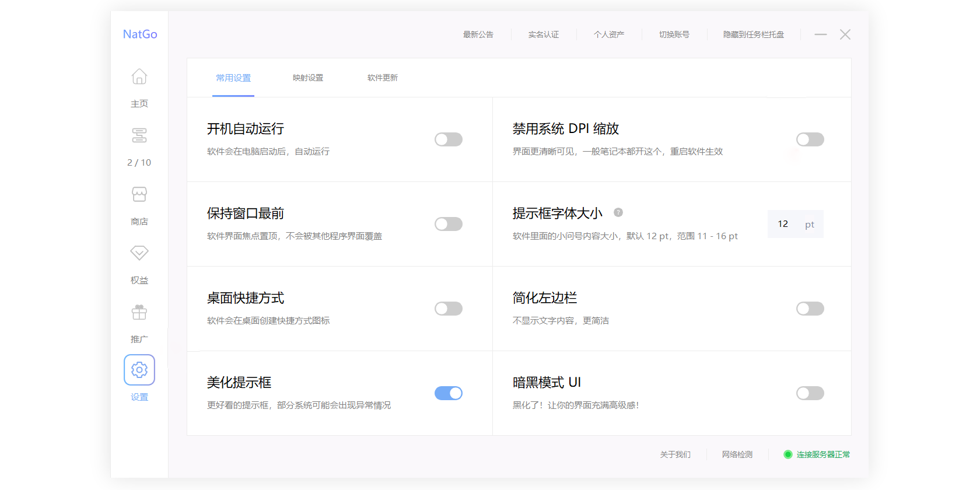980x490 pixels.
Task: Click the node list icon showing 2 / 10
Action: coord(139,136)
